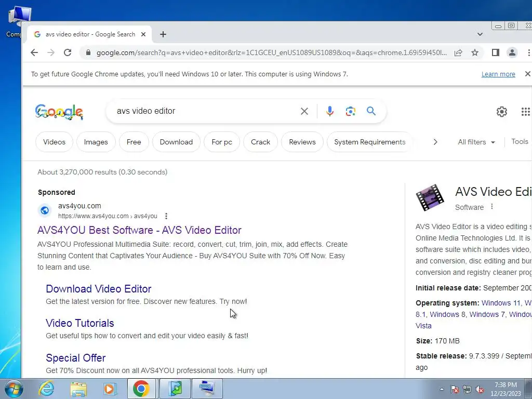Image resolution: width=532 pixels, height=399 pixels.
Task: Dismiss the Chrome update notice bar
Action: pos(527,74)
